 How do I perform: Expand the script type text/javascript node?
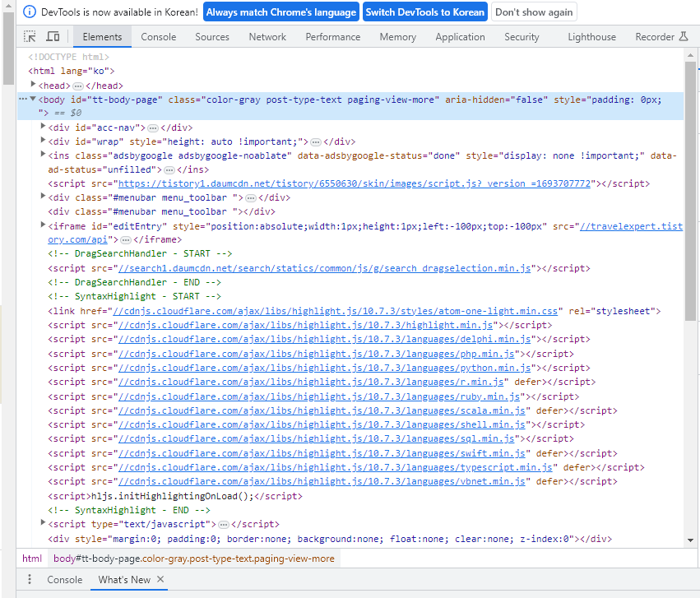[x=43, y=522]
